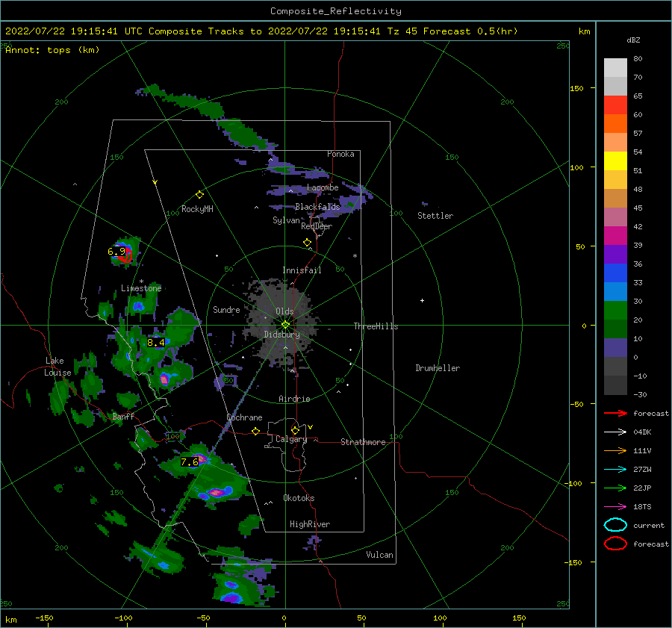Image resolution: width=672 pixels, height=628 pixels.
Task: Click the RedDeer city label
Action: [317, 226]
